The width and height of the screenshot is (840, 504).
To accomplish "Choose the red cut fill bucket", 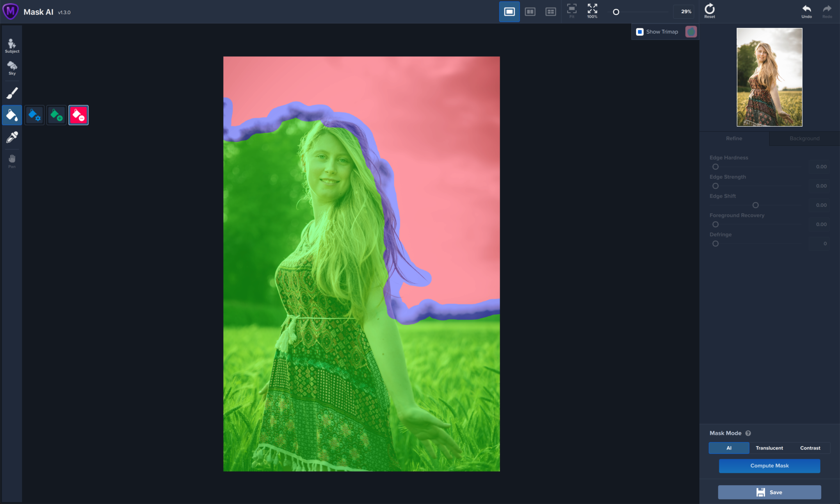I will point(78,115).
